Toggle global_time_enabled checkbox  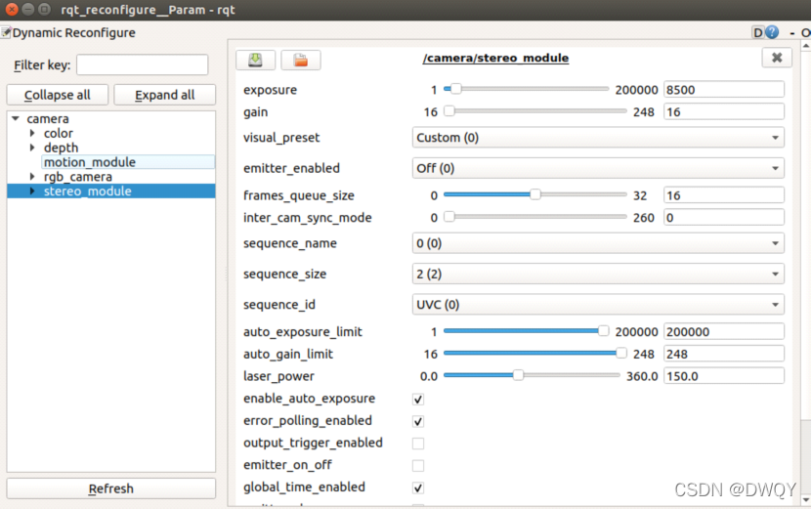coord(418,488)
